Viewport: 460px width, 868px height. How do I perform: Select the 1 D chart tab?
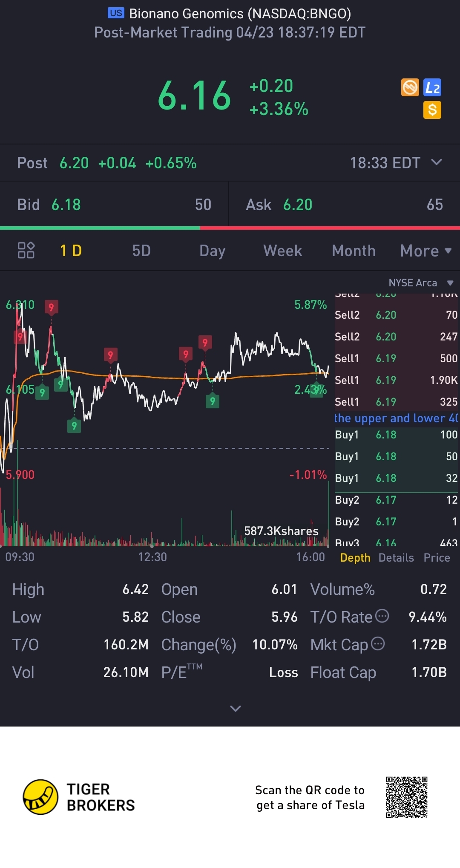pos(71,251)
